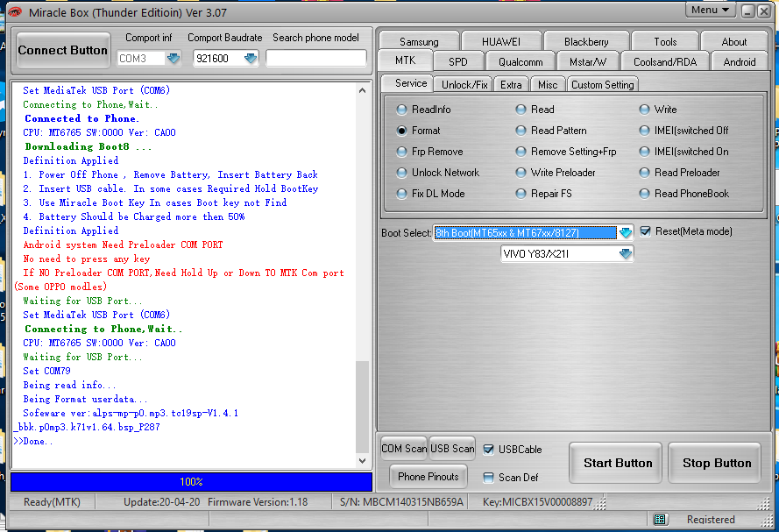Click the COM Scan button

point(404,449)
